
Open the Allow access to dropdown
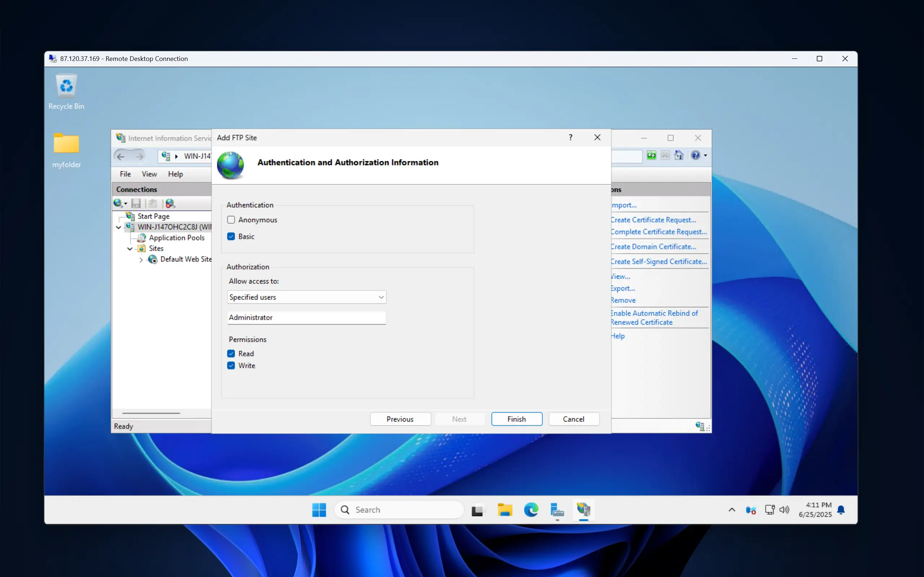click(306, 297)
